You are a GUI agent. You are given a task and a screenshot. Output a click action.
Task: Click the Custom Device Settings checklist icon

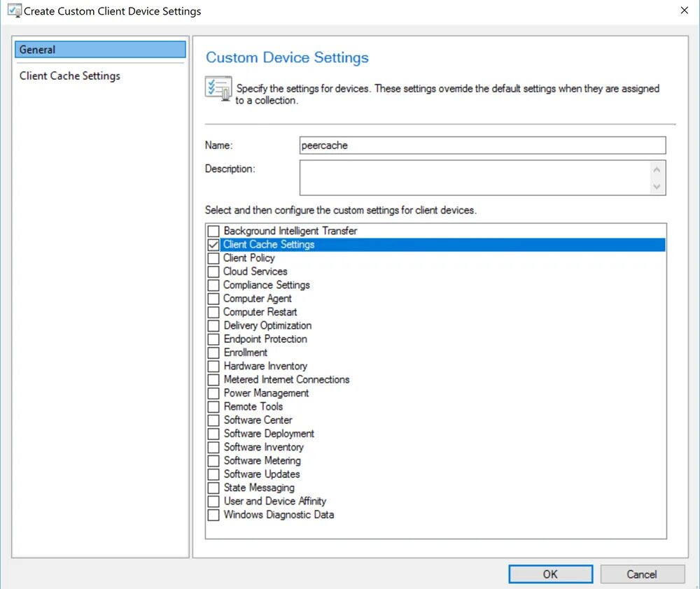(x=218, y=88)
